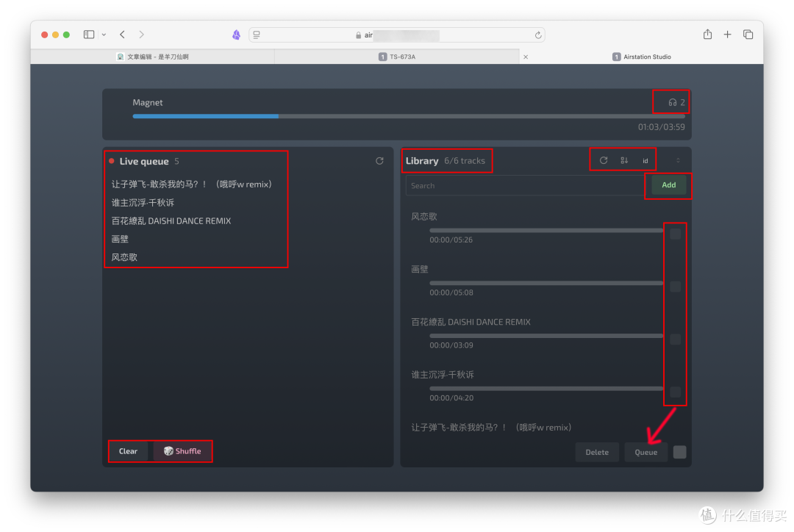Seek the 百花繚乱 library track progress bar
This screenshot has height=532, width=794.
coord(546,336)
